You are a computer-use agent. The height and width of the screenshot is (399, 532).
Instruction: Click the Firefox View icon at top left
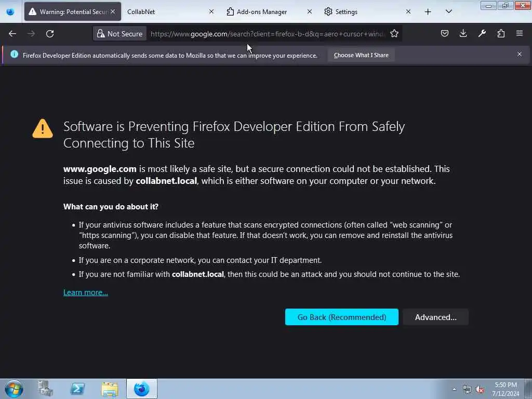(10, 12)
